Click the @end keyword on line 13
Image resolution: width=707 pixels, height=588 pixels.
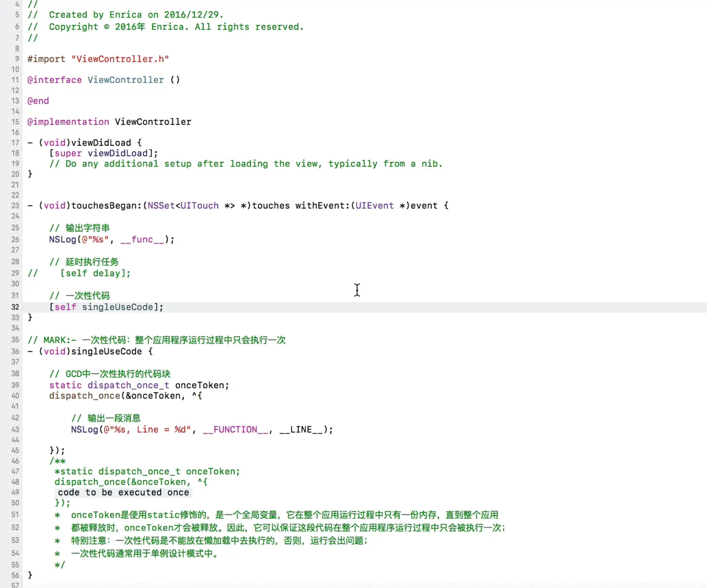pyautogui.click(x=38, y=101)
